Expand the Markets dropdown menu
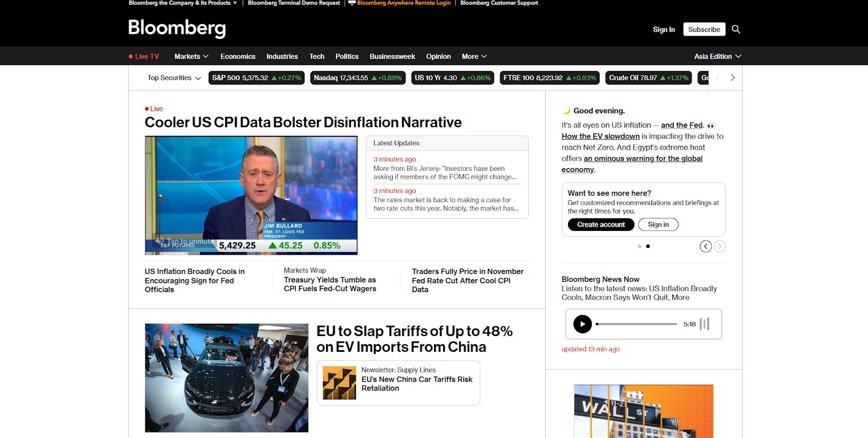Screen dimensions: 868x438 [x=192, y=56]
